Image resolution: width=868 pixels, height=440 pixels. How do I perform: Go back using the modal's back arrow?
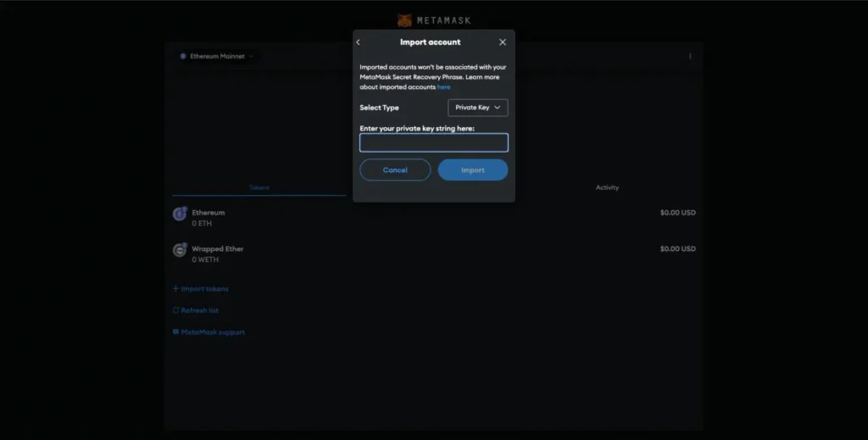pos(359,42)
